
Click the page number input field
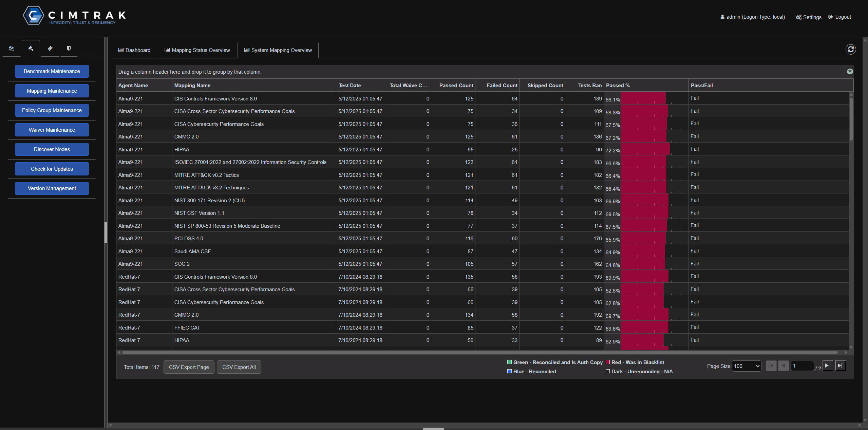click(802, 366)
